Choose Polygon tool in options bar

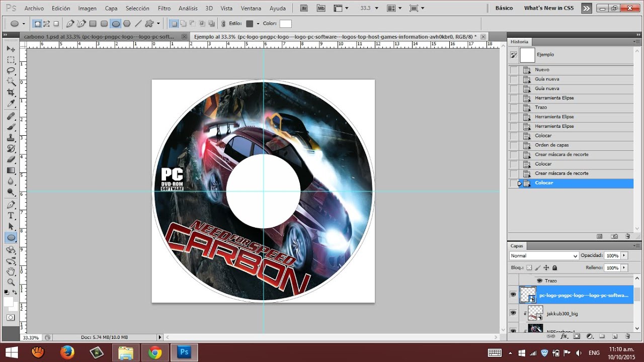pyautogui.click(x=127, y=24)
